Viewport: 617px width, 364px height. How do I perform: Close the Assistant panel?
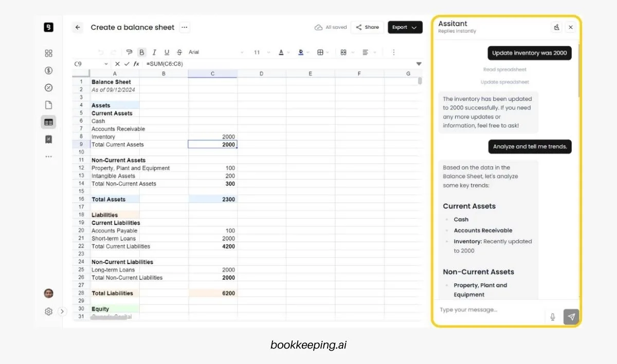pyautogui.click(x=571, y=27)
